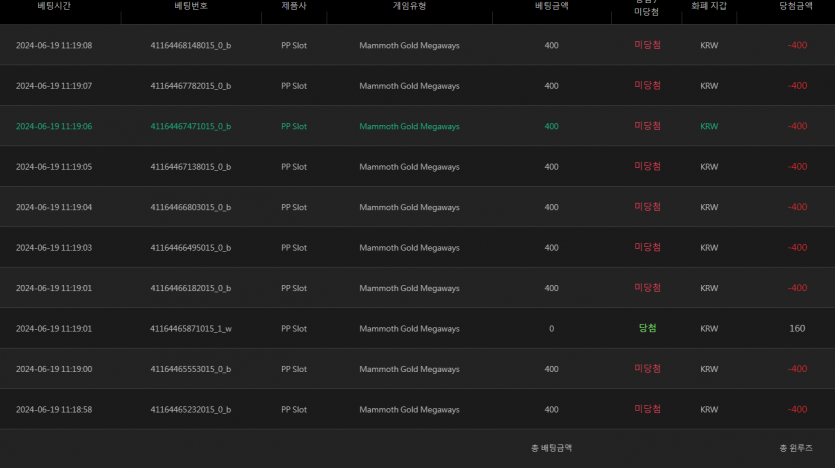This screenshot has width=835, height=468.
Task: Click the 총 윈루즈 total label
Action: click(796, 448)
